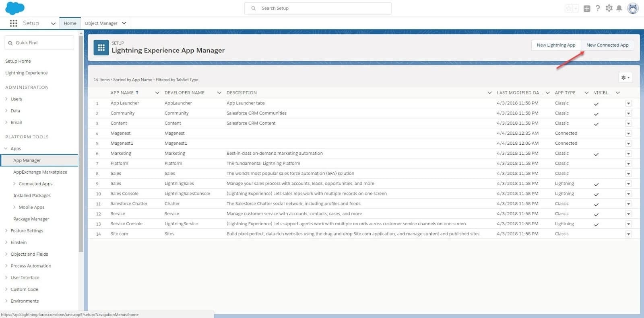Open row actions for Service Console row

pos(628,224)
